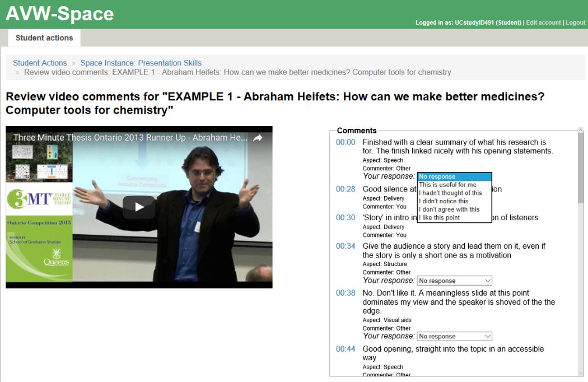Click the video title 'Three Minute Thesis Ontario 2013'
Screen dimensions: 588x382
130,137
